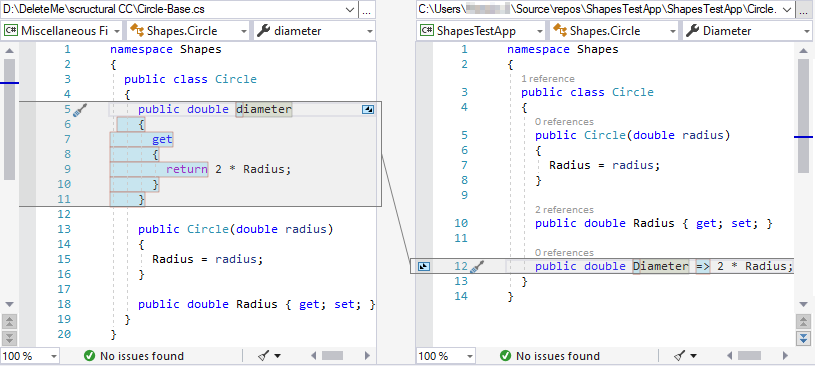Click the left pane green No issues checkmark
This screenshot has width=815, height=366.
89,356
